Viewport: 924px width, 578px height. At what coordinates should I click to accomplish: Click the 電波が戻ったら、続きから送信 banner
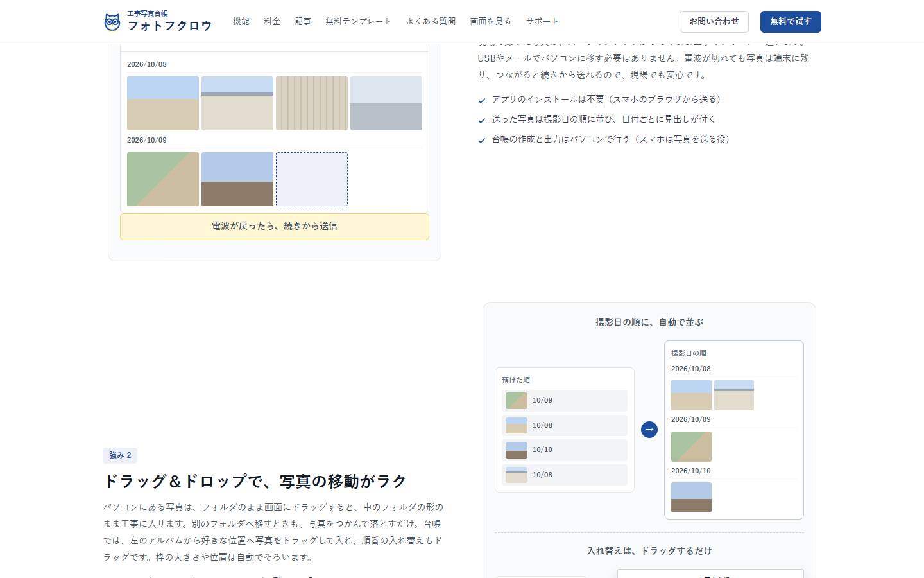[x=275, y=227]
